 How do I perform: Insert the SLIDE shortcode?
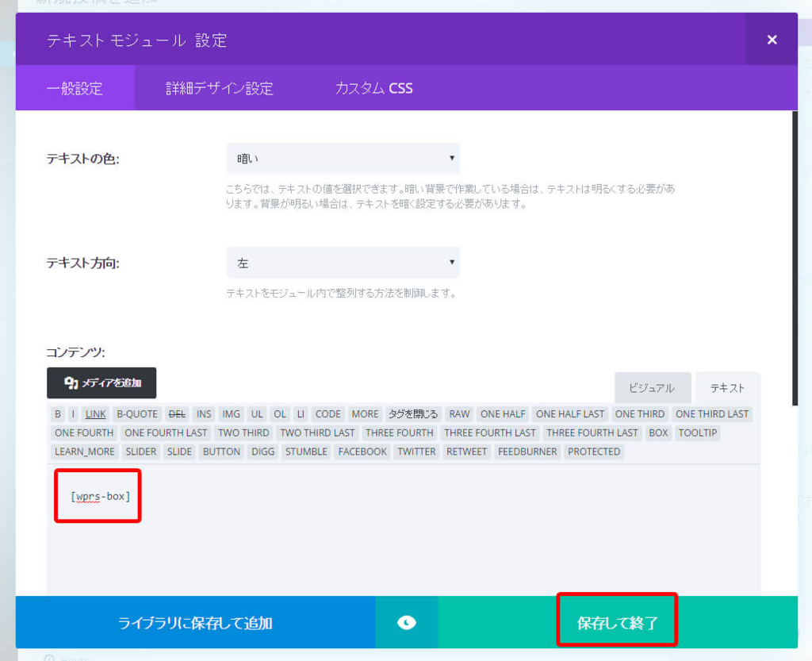point(179,452)
